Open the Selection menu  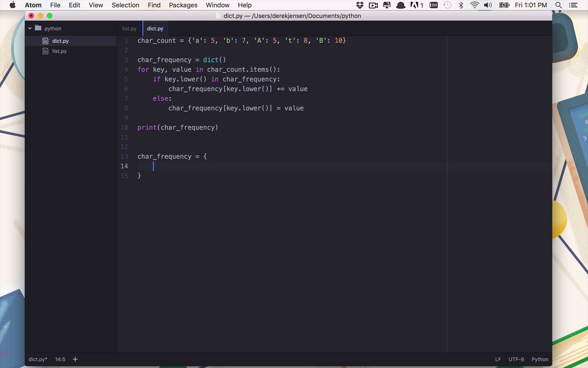coord(125,5)
